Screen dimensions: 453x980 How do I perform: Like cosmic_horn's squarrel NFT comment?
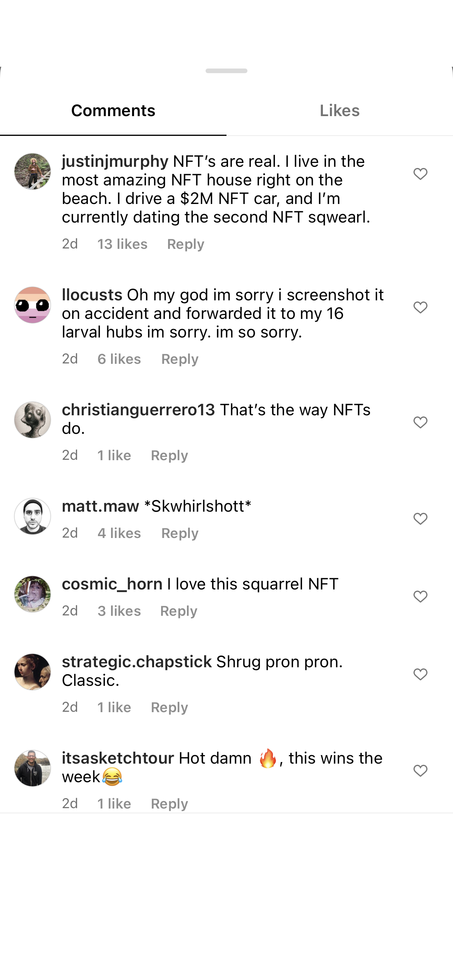point(420,596)
